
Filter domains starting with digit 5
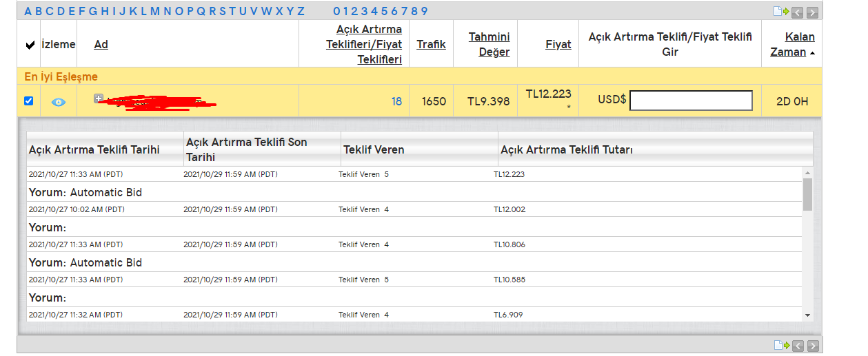click(x=385, y=11)
